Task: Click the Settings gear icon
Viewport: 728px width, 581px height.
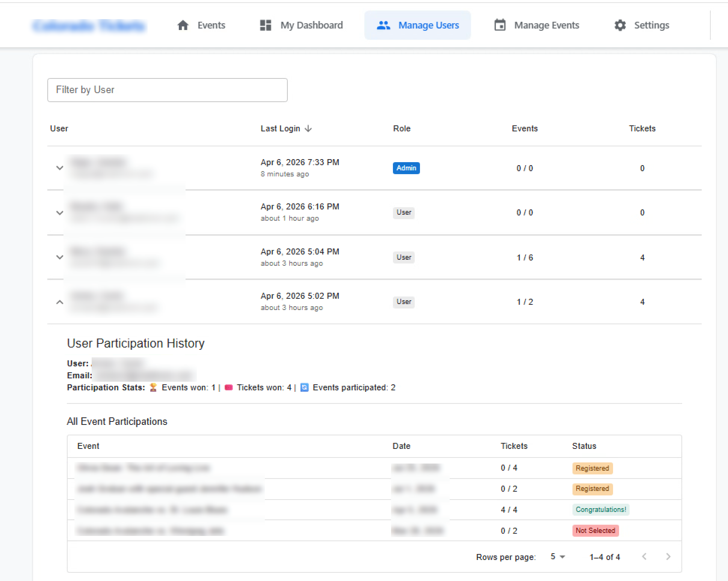Action: [x=620, y=25]
